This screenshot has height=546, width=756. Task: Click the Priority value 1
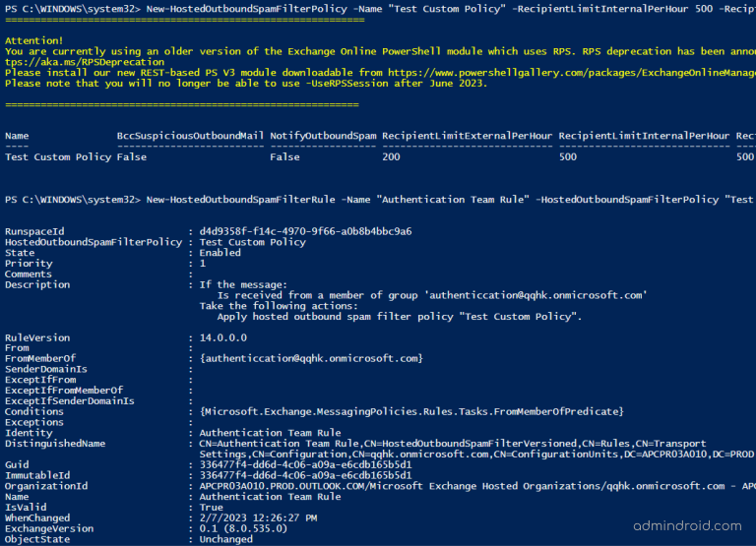tap(203, 263)
